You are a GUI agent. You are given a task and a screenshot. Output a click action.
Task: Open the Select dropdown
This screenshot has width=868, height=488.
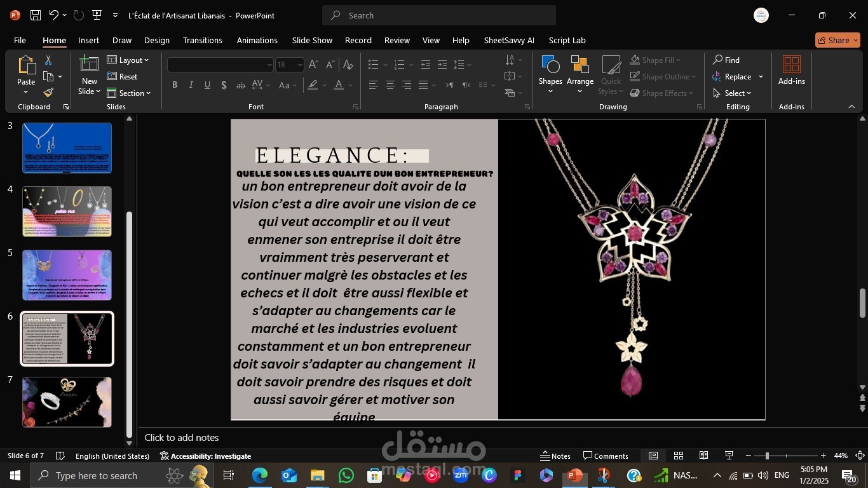click(x=732, y=93)
